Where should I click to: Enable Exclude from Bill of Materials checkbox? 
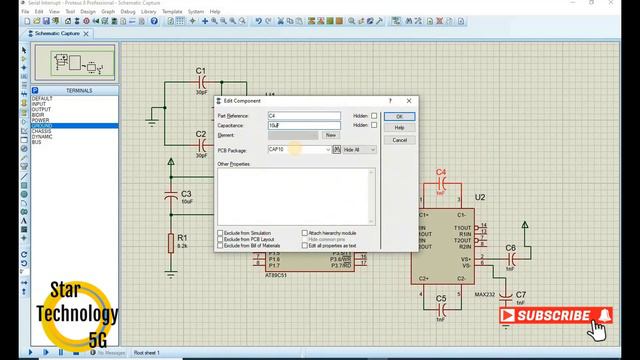pyautogui.click(x=220, y=246)
